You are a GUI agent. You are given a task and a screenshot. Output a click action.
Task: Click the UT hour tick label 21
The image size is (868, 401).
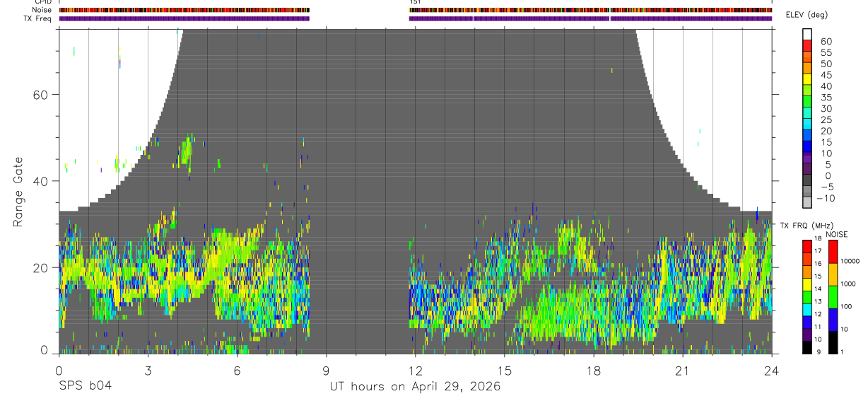682,370
